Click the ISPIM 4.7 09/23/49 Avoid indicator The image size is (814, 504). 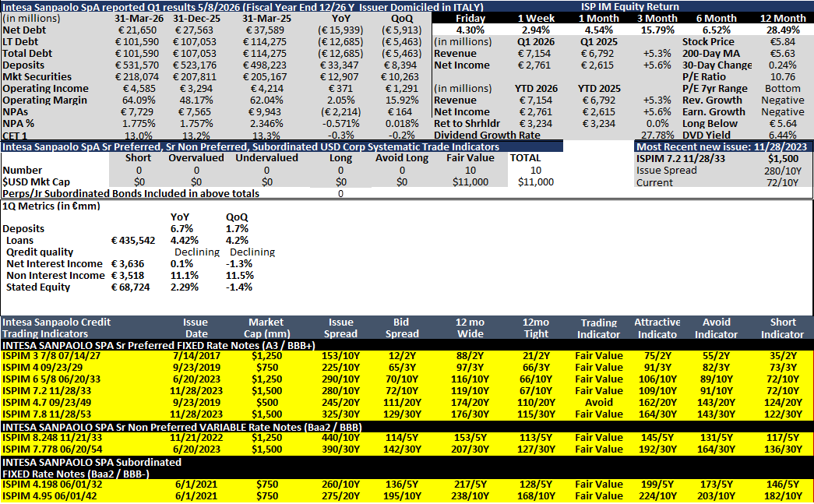click(598, 402)
